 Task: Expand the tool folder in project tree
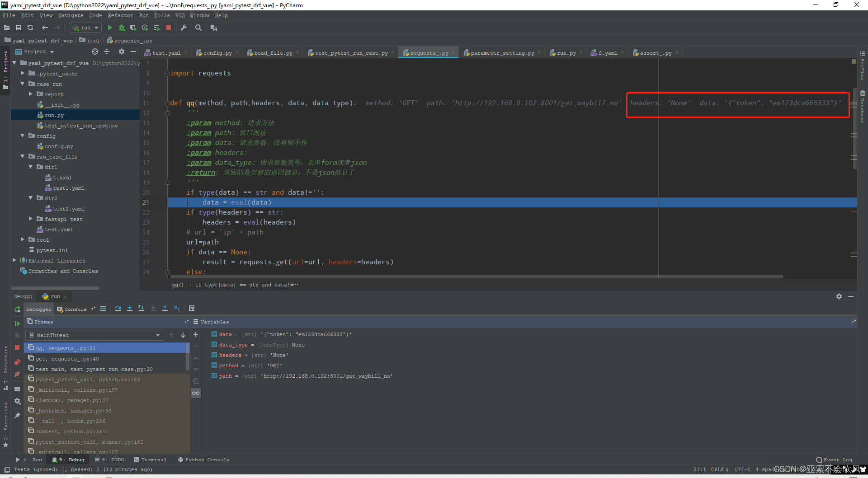click(x=22, y=239)
